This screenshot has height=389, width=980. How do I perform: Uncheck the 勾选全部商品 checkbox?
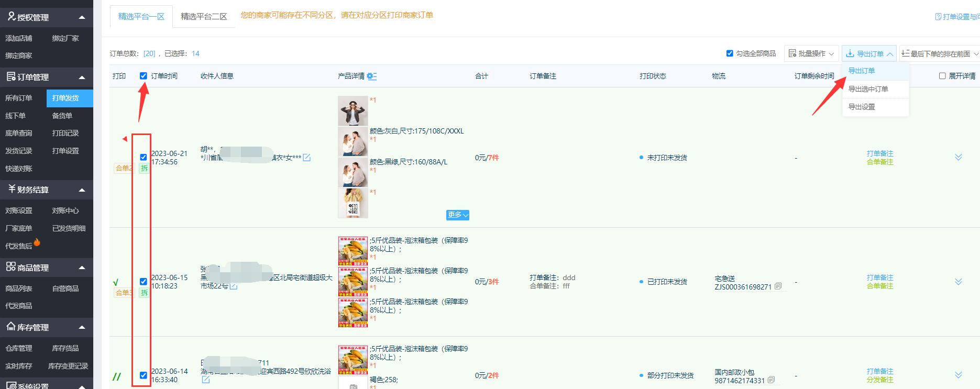coord(730,53)
